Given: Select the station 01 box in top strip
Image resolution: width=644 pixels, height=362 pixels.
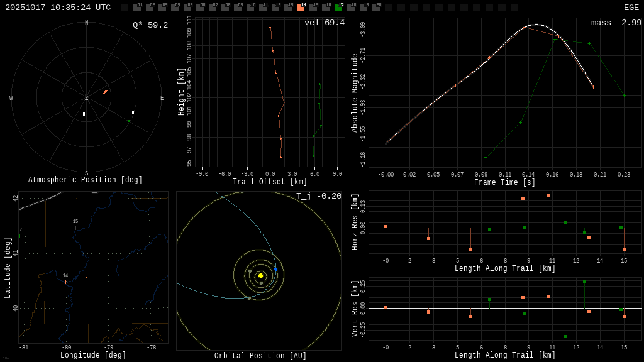Looking at the screenshot, I should point(137,8).
